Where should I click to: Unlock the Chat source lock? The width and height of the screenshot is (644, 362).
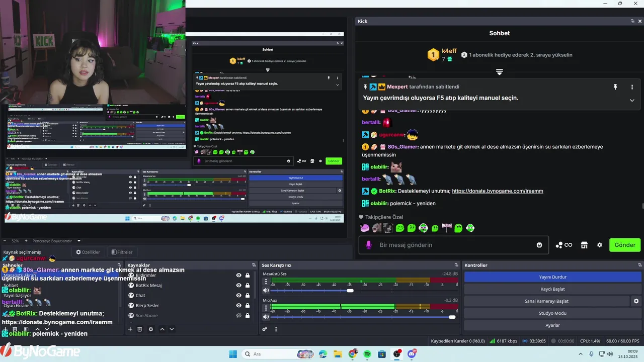[248, 295]
